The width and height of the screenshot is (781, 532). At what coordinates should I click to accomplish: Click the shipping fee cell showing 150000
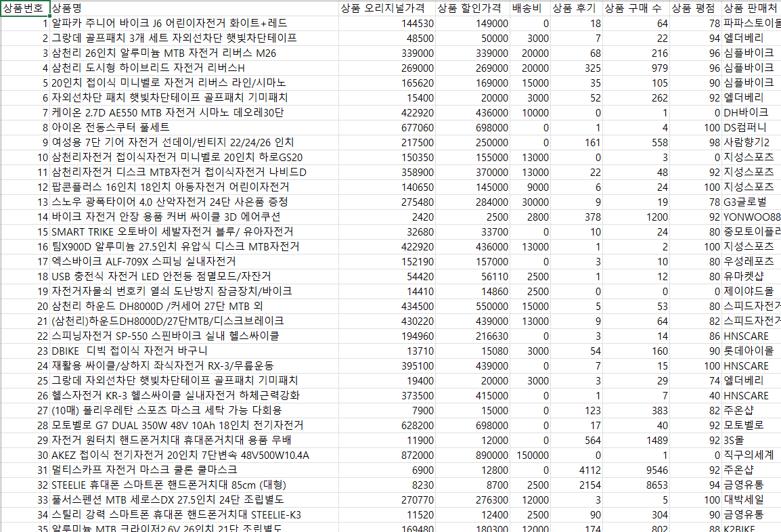(x=530, y=455)
